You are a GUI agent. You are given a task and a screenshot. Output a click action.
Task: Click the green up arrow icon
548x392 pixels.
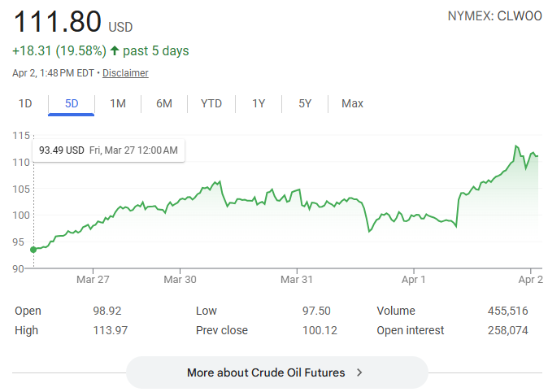tap(115, 51)
